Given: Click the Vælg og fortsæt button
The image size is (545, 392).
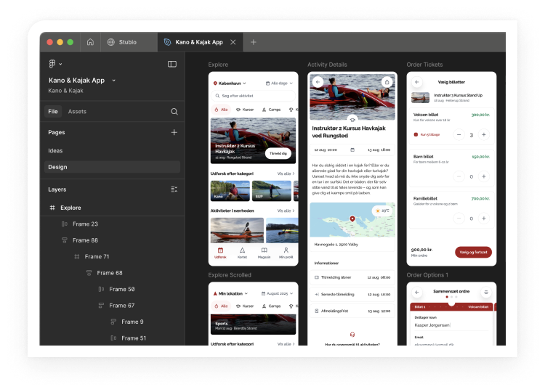Looking at the screenshot, I should coord(473,252).
